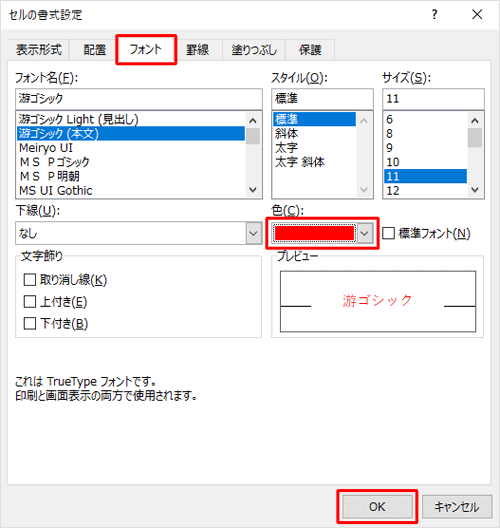Select MS UI Gothic font

tap(131, 191)
